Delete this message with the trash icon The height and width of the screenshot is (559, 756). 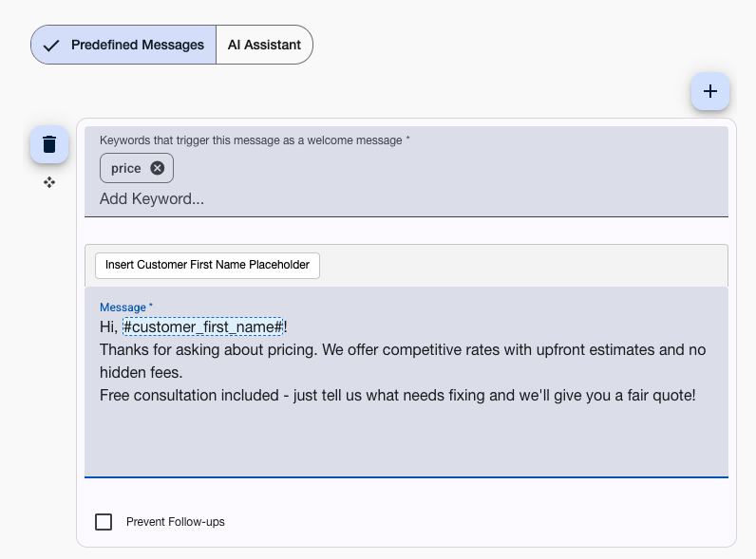click(x=49, y=144)
